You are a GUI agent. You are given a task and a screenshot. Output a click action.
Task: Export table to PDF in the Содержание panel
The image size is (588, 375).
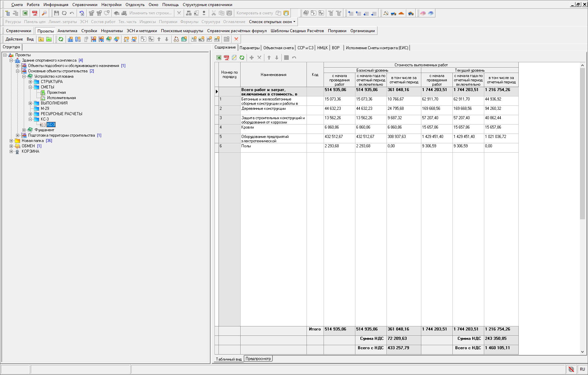coord(227,58)
